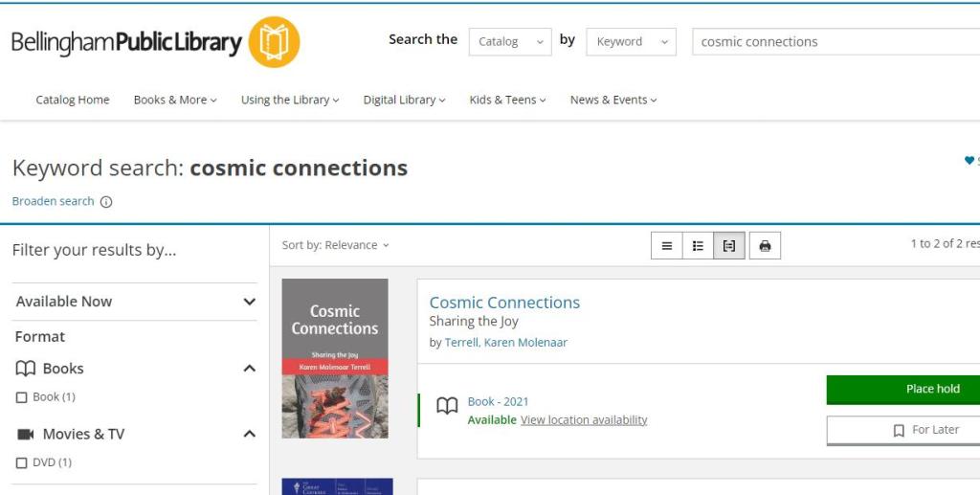This screenshot has height=495, width=980.
Task: Expand the Available Now filter section
Action: tap(249, 302)
